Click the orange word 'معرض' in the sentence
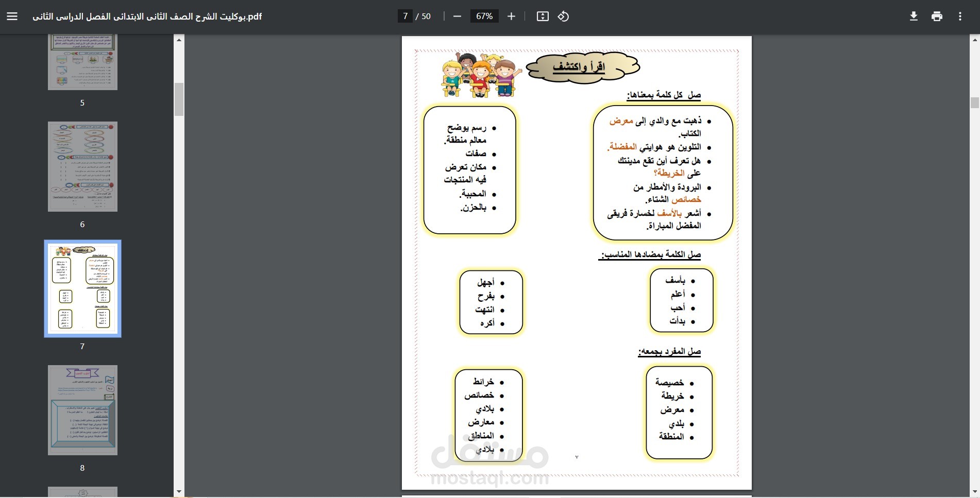980x498 pixels. 621,121
